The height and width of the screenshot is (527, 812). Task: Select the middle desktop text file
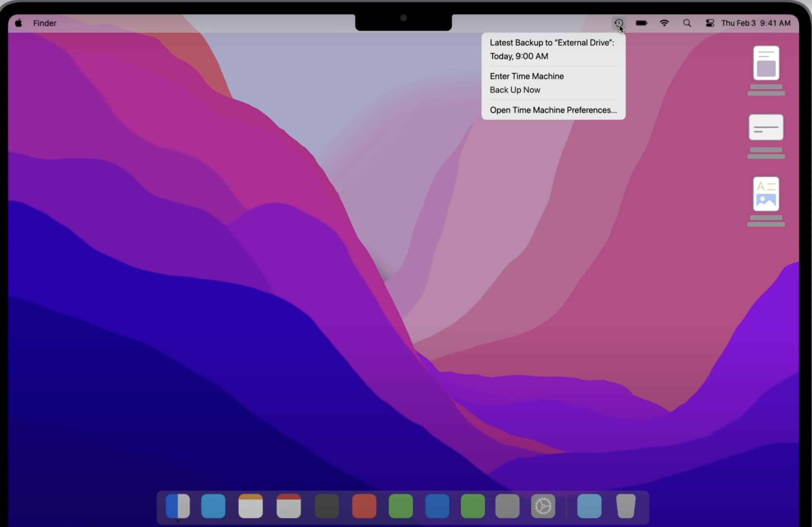click(766, 128)
